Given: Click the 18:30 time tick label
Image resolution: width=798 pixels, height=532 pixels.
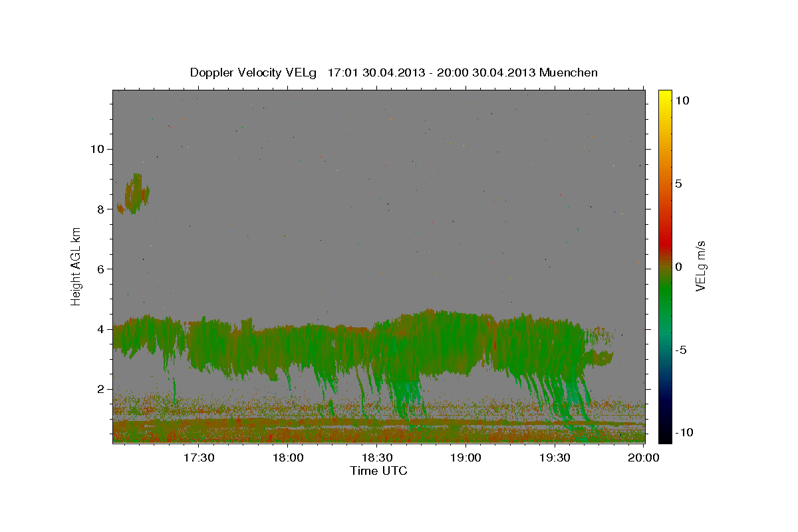Looking at the screenshot, I should click(377, 458).
